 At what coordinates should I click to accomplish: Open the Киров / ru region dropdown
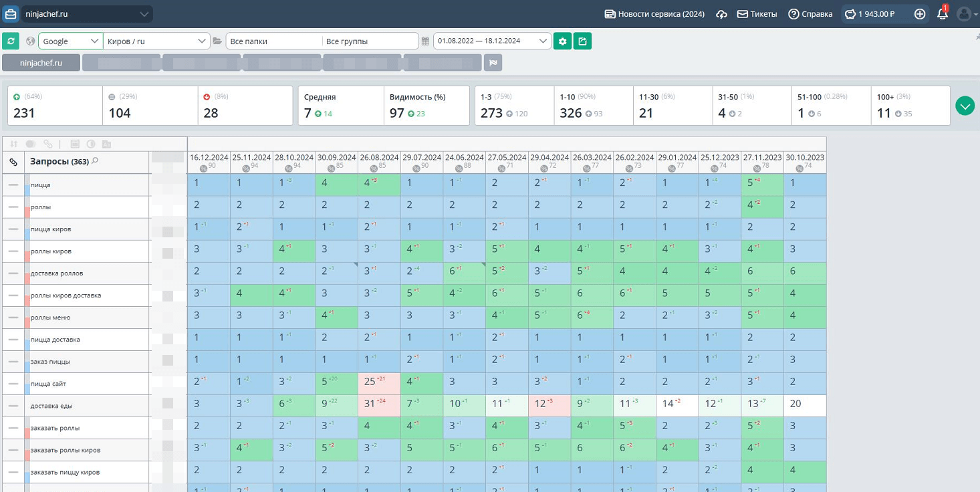point(156,41)
